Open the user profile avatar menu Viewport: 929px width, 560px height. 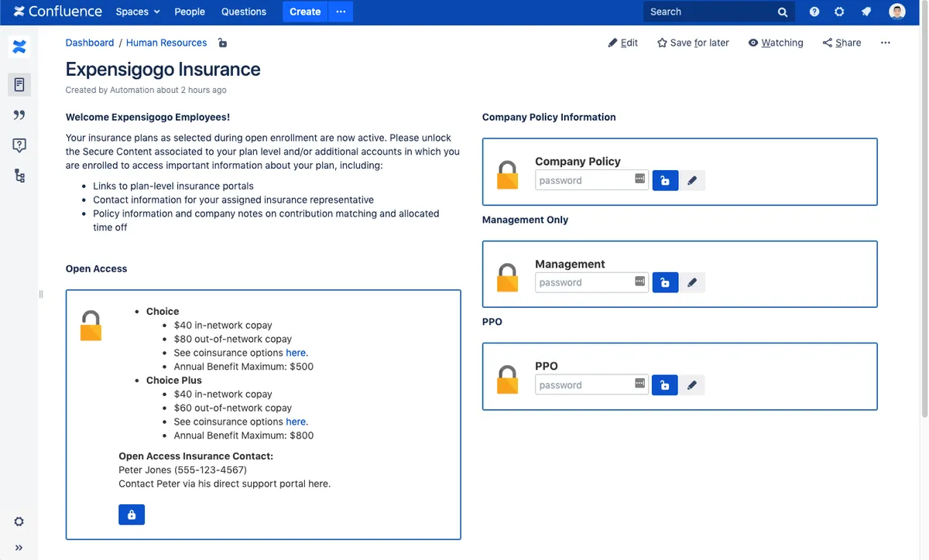click(897, 12)
